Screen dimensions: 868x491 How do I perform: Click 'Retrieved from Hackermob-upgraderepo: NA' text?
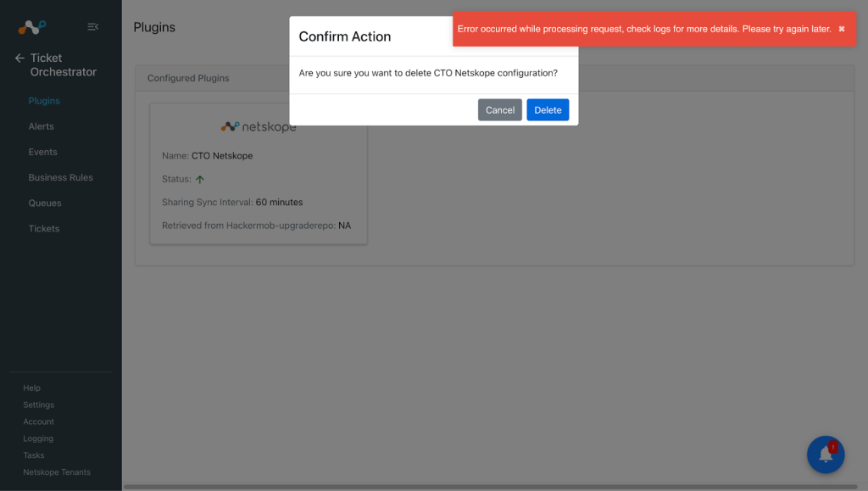[x=256, y=226]
